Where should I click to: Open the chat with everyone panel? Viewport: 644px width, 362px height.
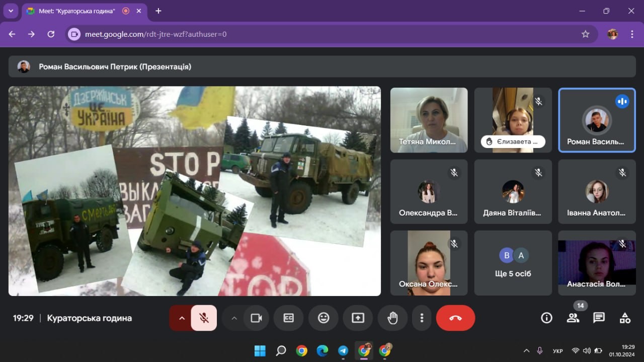(x=599, y=318)
